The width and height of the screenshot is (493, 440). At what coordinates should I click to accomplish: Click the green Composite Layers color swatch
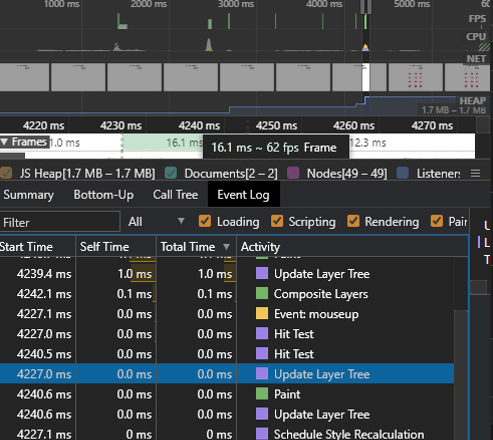coord(262,293)
